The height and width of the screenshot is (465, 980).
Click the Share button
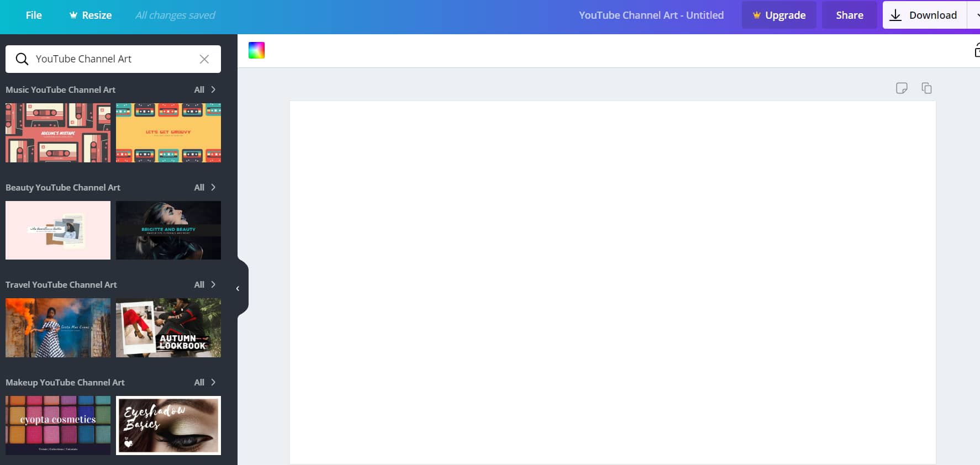point(849,15)
